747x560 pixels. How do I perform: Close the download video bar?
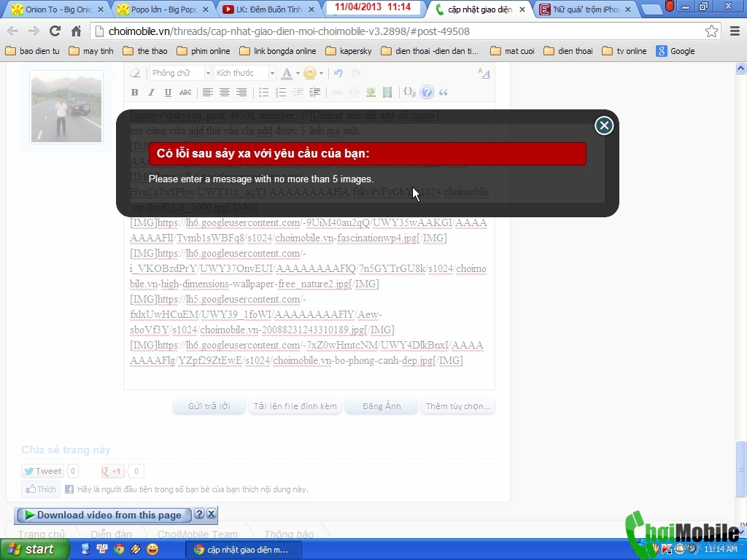tap(211, 514)
